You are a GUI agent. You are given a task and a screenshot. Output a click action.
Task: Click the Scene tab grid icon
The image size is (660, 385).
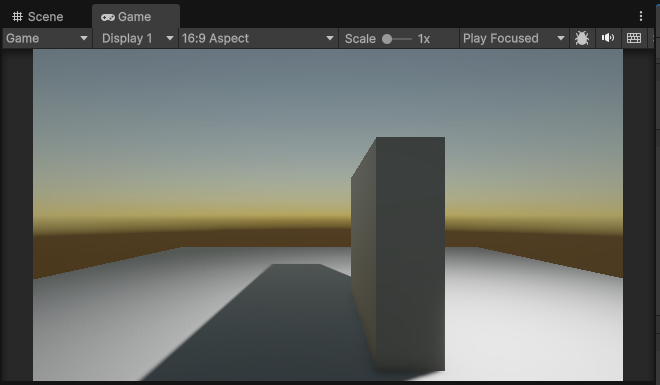[x=17, y=17]
